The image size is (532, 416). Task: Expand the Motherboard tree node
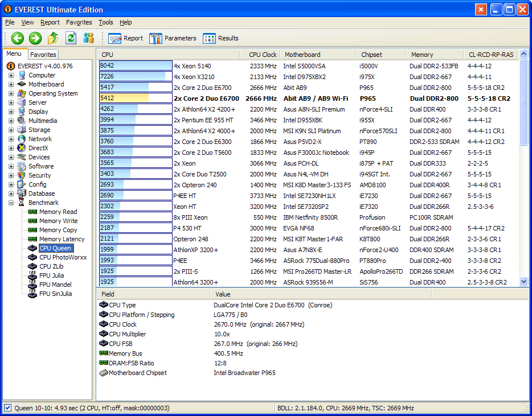(11, 84)
